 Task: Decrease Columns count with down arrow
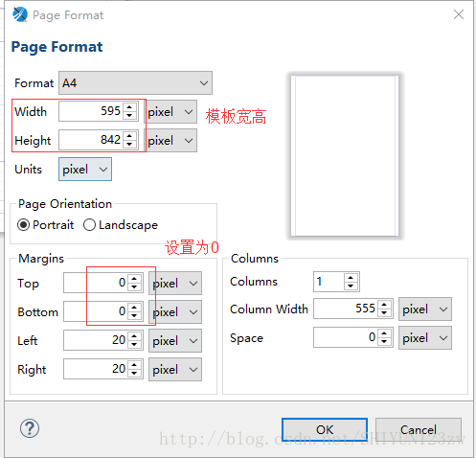click(x=351, y=286)
